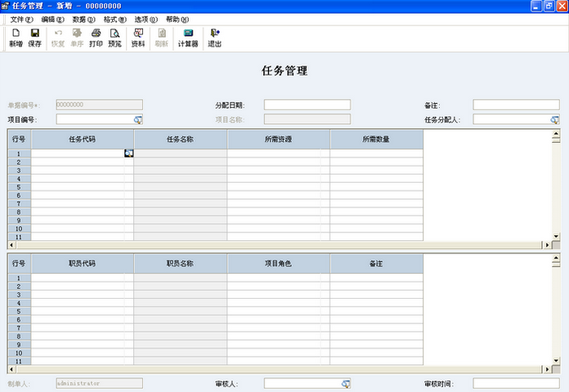Click the 所需资源 column header

(x=278, y=140)
